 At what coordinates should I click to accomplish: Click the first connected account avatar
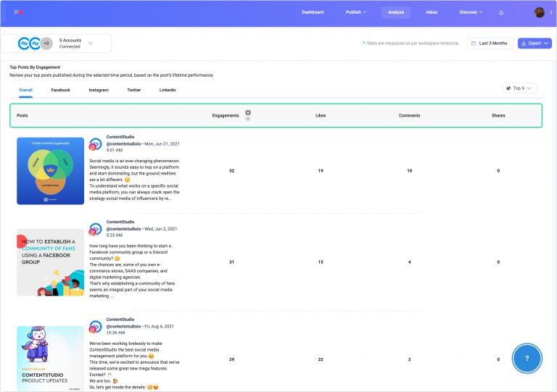24,43
